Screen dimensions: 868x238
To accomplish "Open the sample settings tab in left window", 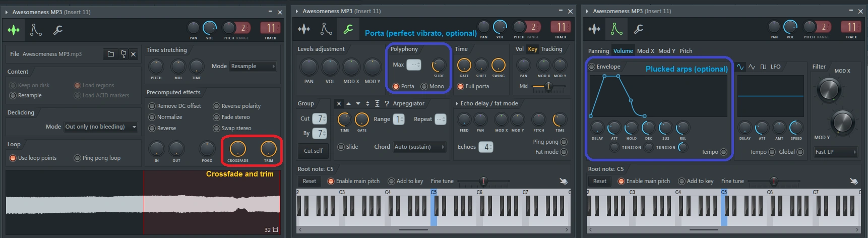I will 14,30.
